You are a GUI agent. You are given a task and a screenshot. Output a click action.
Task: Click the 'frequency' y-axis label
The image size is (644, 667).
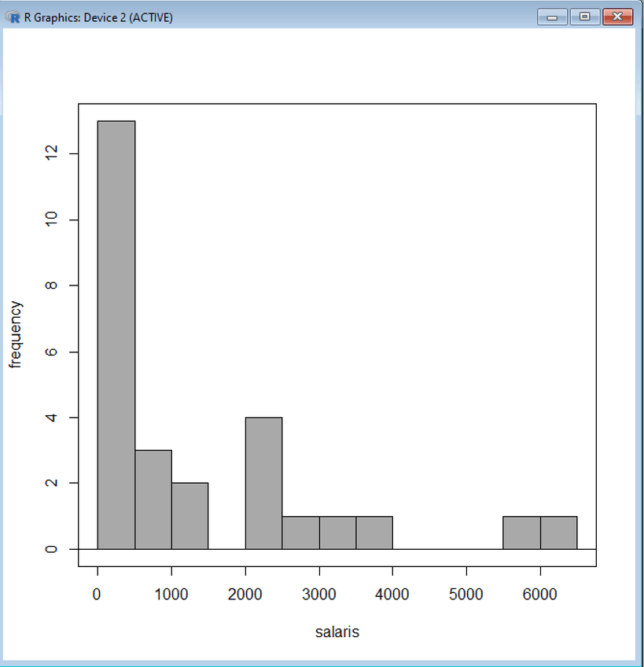(15, 334)
